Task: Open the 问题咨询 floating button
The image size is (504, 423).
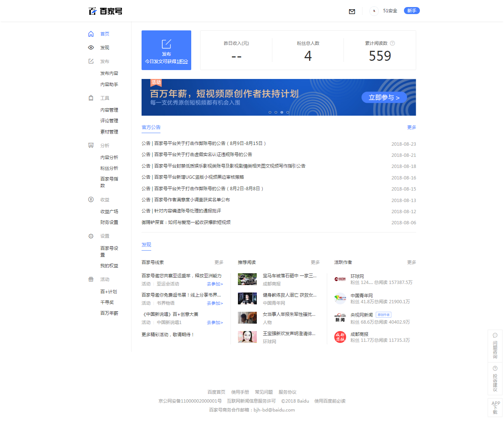Action: [x=495, y=346]
